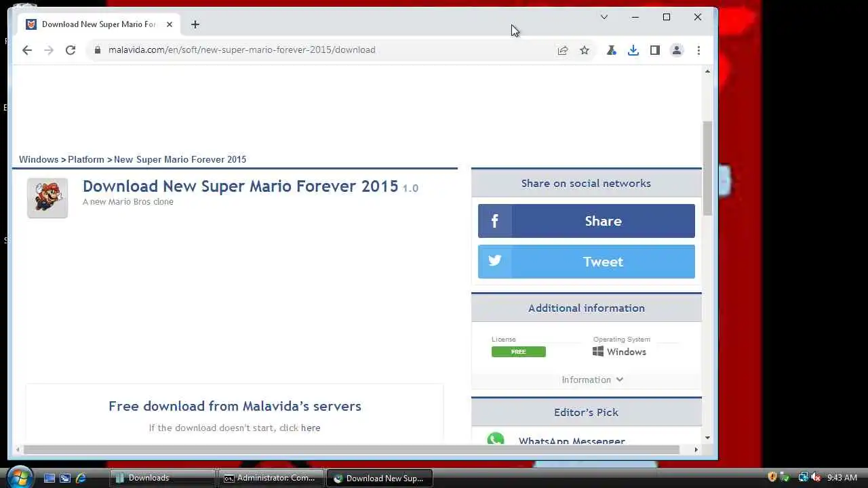Switch to Downloads taskbar window
Image resolution: width=868 pixels, height=488 pixels.
pos(162,478)
